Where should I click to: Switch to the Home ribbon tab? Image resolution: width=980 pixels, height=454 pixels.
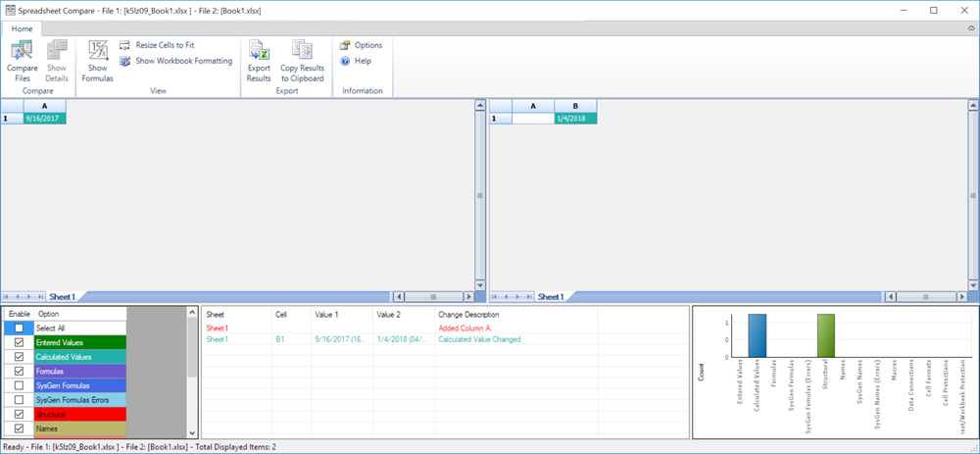click(22, 28)
